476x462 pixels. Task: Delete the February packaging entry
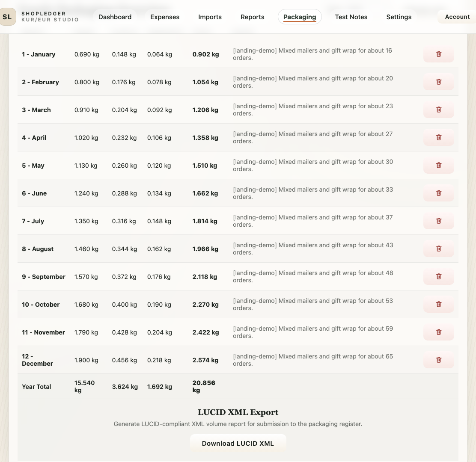click(x=438, y=82)
